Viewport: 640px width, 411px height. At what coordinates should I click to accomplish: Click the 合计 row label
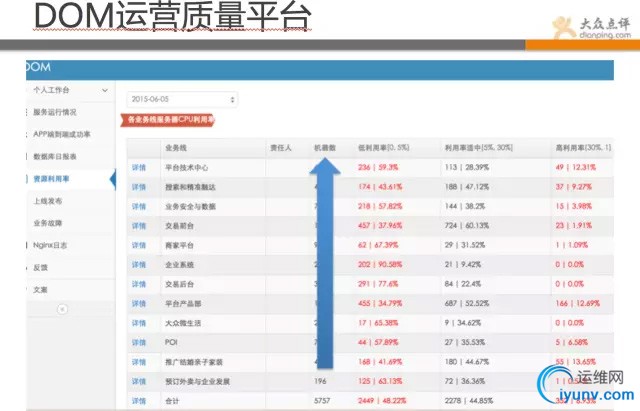(172, 401)
